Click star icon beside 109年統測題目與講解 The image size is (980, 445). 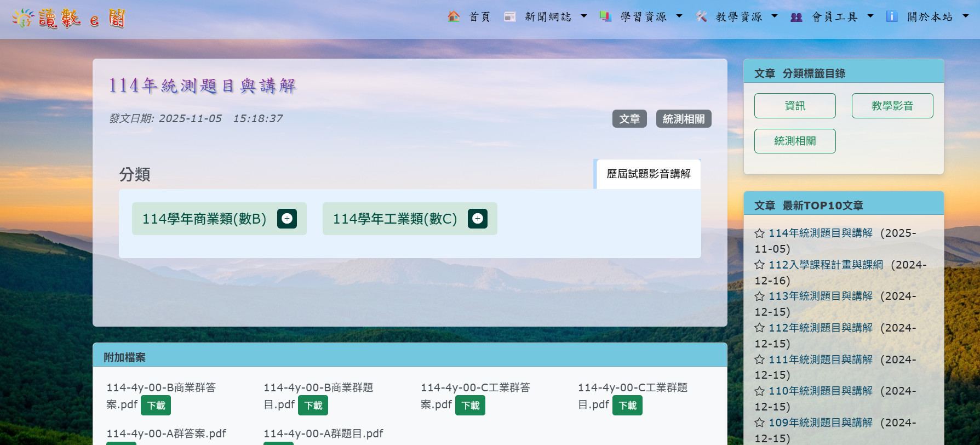pos(759,423)
